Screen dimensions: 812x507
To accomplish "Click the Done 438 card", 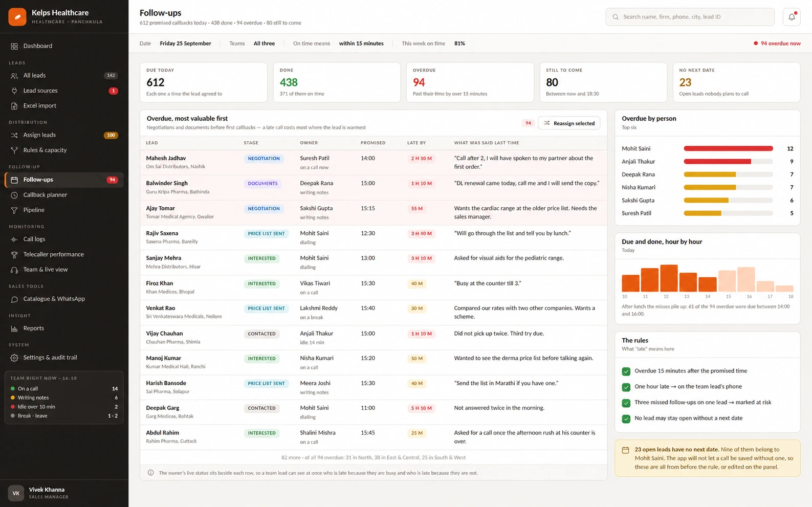I will pyautogui.click(x=337, y=82).
